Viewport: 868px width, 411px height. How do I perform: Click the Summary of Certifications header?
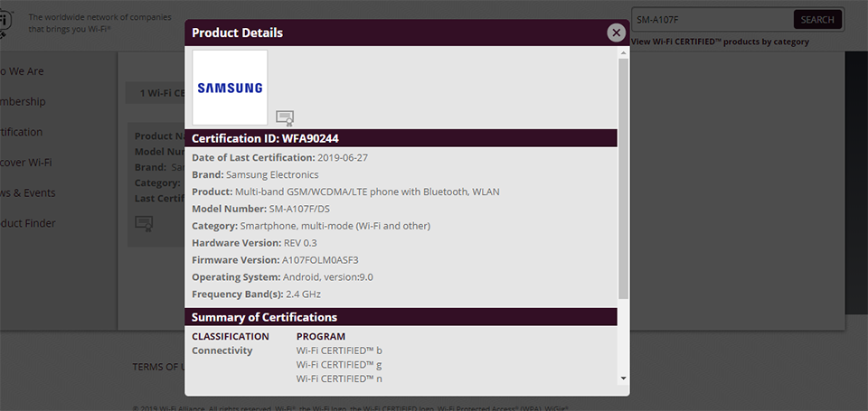tap(264, 317)
